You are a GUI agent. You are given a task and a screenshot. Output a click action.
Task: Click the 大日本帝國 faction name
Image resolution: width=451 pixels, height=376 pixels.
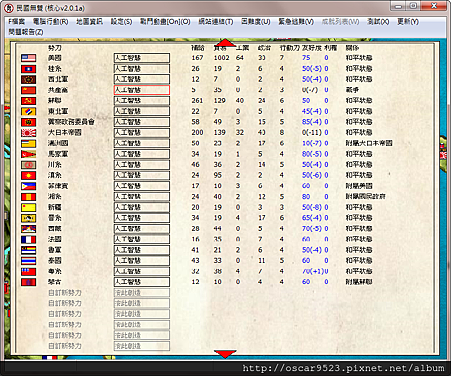tap(65, 133)
